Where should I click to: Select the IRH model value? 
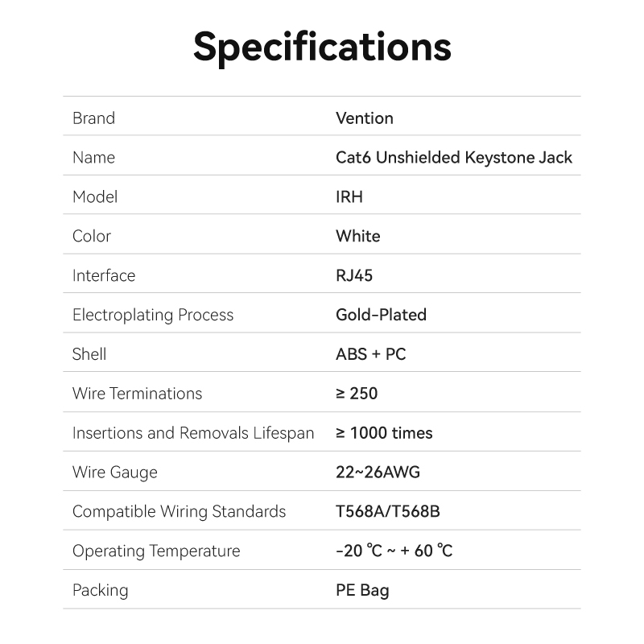click(x=349, y=197)
